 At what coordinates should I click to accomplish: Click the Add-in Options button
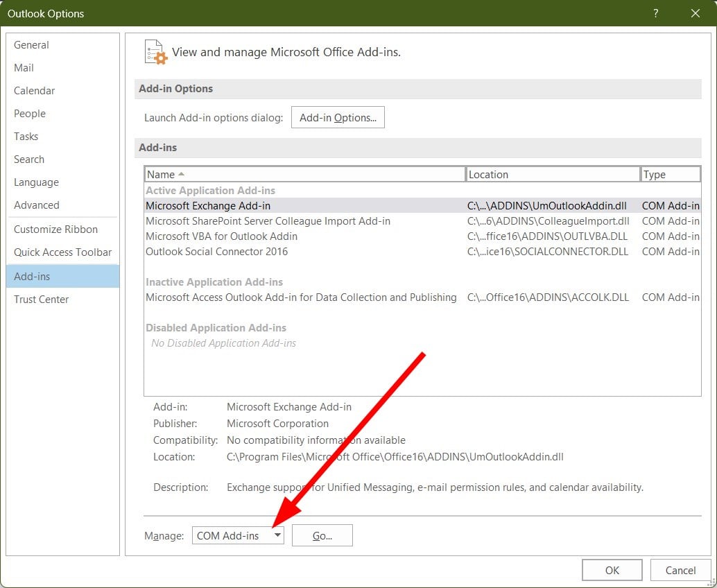pyautogui.click(x=338, y=117)
